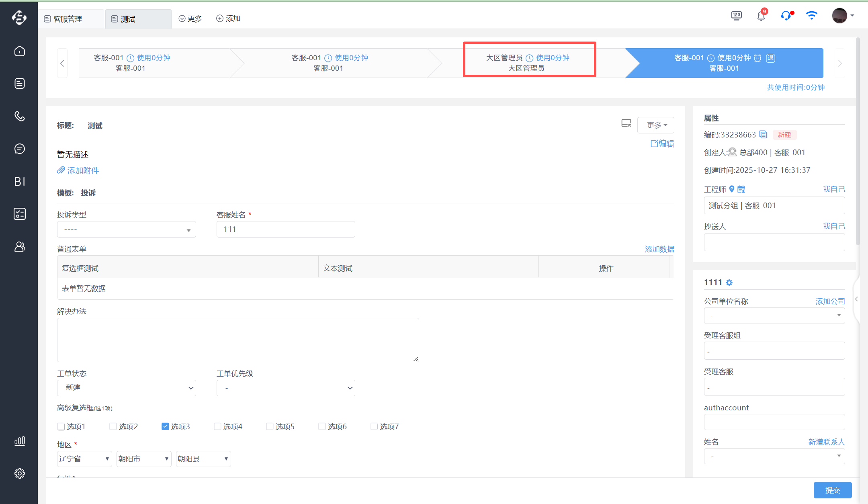Switch to the 客服管理 tab
868x504 pixels.
point(68,19)
